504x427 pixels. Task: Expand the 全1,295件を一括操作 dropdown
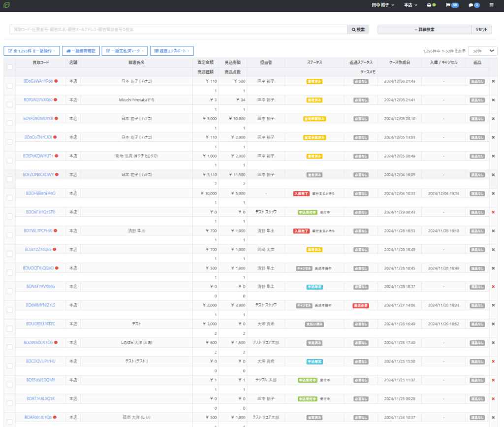click(x=31, y=51)
